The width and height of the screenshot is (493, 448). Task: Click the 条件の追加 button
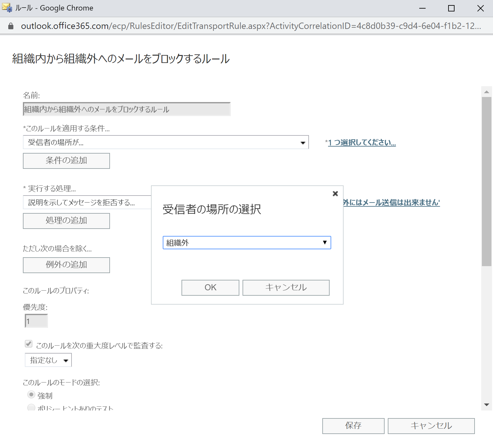click(x=66, y=161)
